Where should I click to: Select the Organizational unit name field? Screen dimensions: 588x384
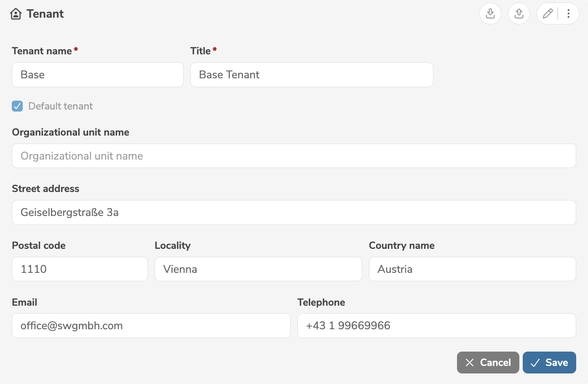tap(294, 156)
